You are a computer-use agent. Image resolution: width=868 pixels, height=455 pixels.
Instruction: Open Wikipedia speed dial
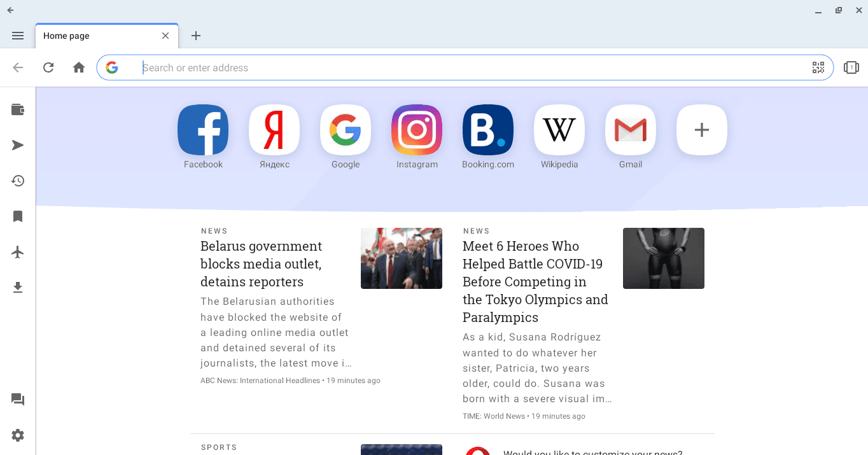pos(559,130)
